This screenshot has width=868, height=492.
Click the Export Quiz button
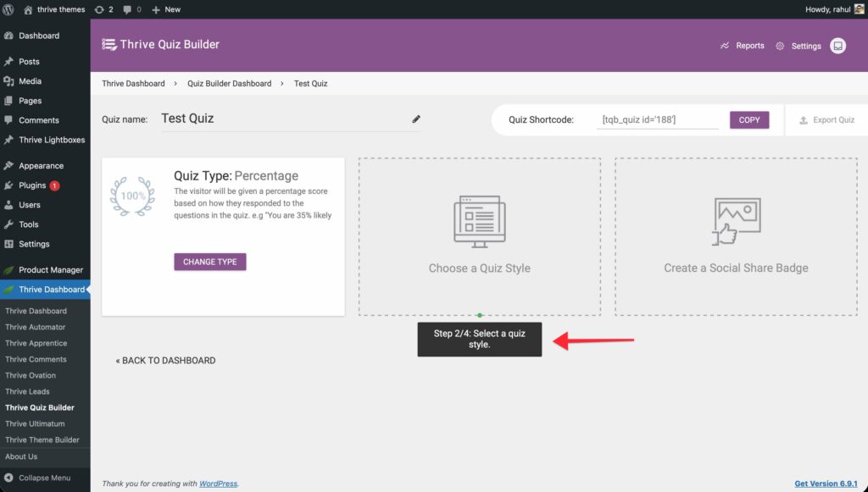pos(826,120)
